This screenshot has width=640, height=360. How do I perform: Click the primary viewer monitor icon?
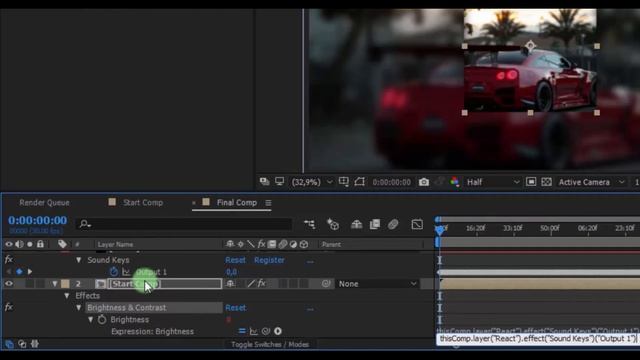click(280, 182)
